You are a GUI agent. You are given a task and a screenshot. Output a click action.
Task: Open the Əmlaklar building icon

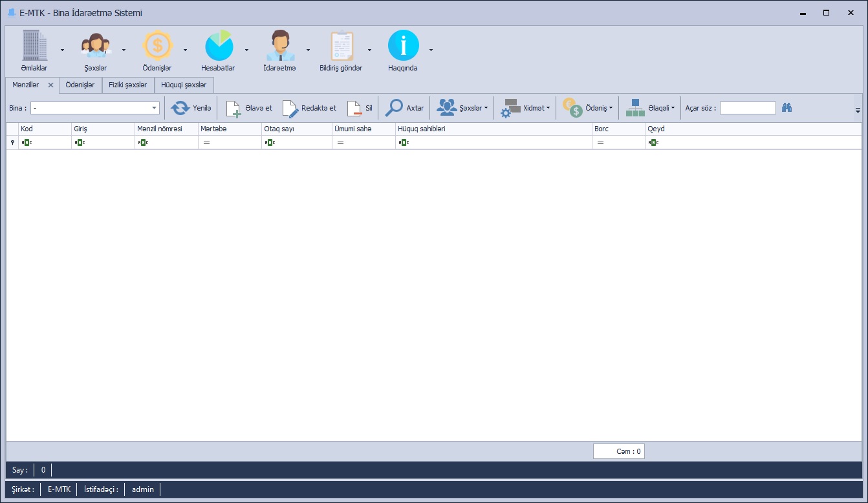point(34,46)
